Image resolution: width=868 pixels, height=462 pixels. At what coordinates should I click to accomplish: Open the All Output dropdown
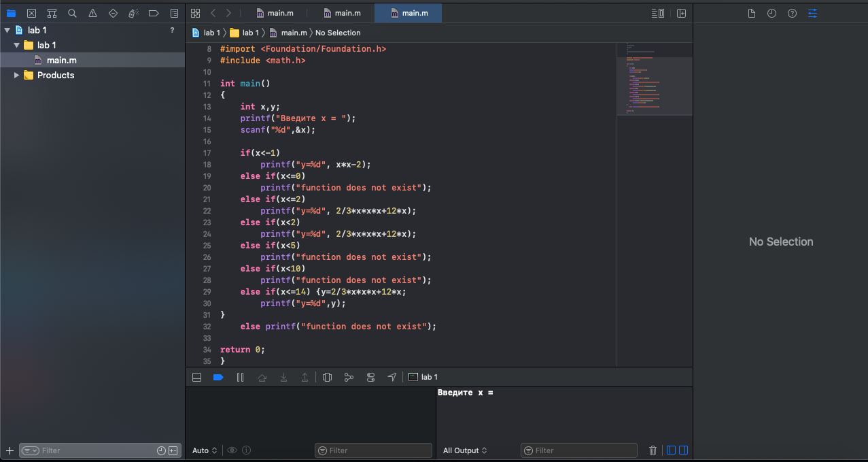(x=465, y=450)
